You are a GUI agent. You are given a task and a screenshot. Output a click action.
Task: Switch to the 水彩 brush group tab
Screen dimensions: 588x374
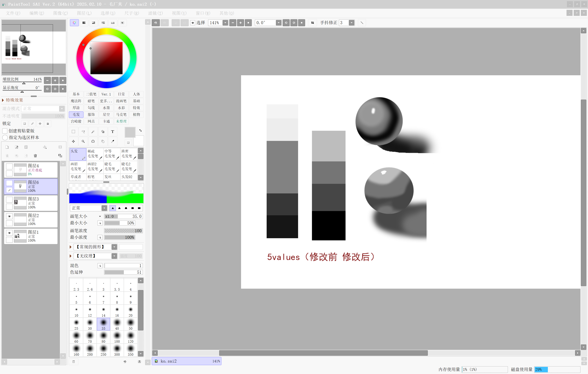pyautogui.click(x=121, y=108)
